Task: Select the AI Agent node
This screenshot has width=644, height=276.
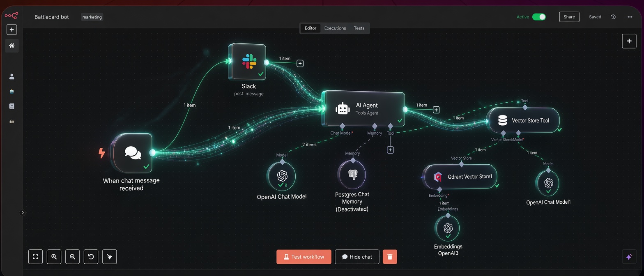Action: 364,109
